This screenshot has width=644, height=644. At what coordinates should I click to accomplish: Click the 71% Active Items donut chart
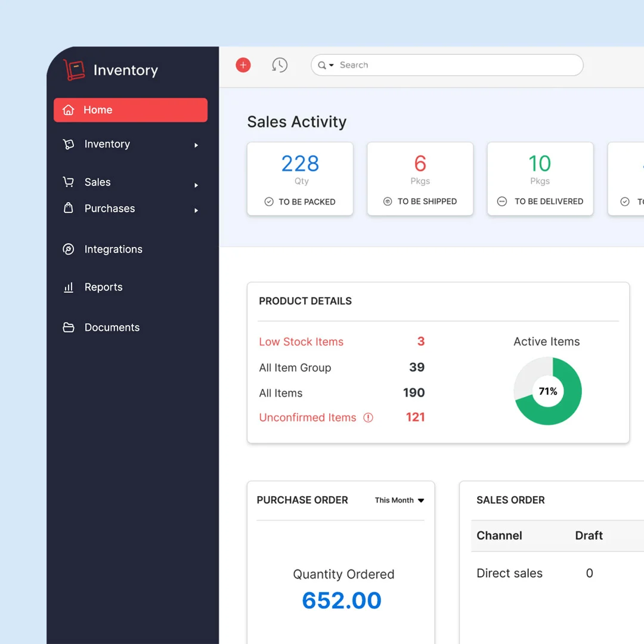[547, 391]
